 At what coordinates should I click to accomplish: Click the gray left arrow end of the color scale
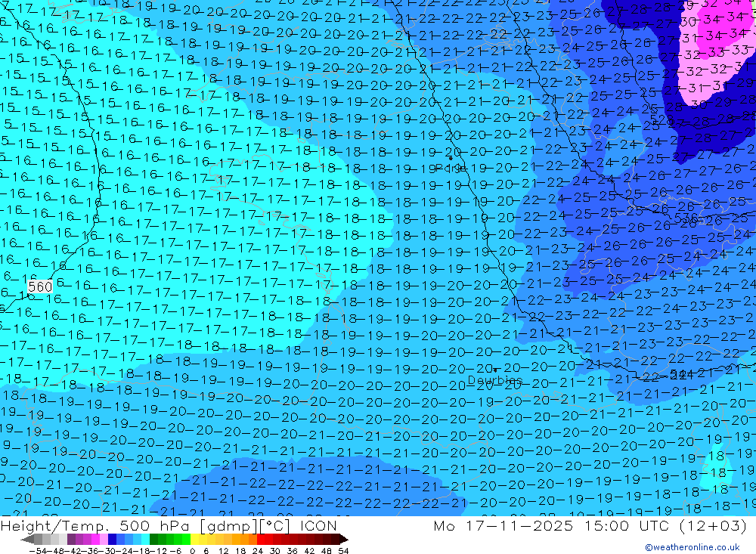click(27, 539)
